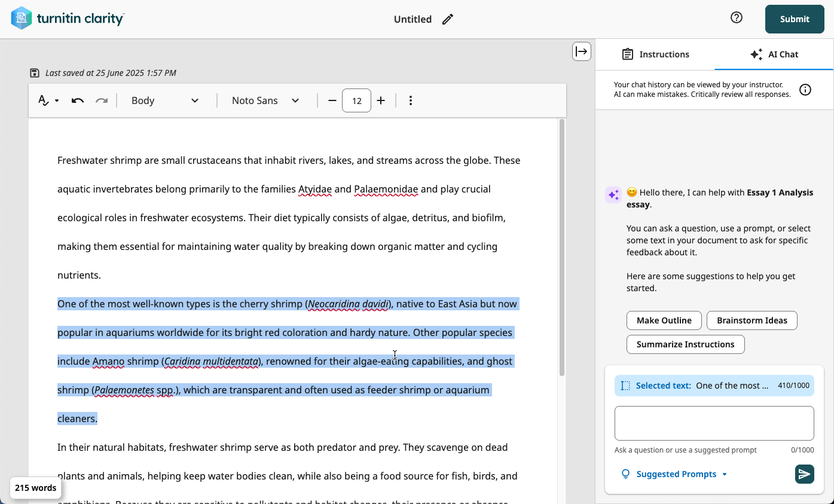
Task: Decrease font size with minus button
Action: pyautogui.click(x=332, y=100)
